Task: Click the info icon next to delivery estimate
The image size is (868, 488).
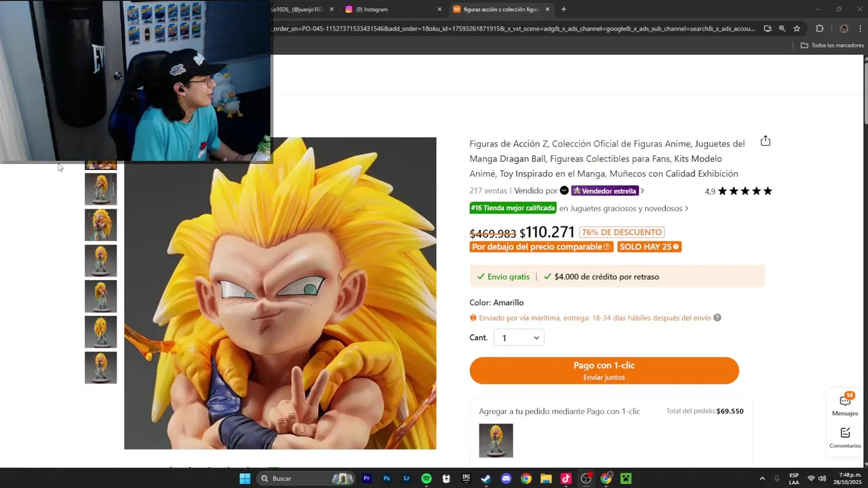Action: [x=717, y=318]
